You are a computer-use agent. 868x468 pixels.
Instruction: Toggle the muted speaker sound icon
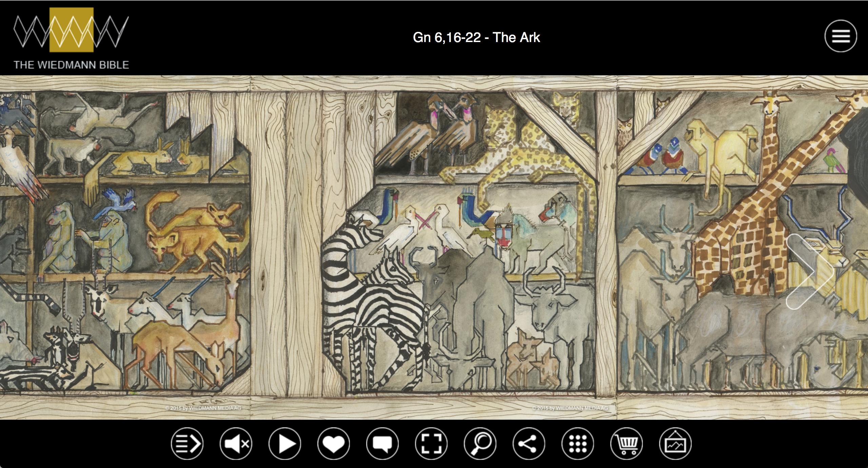(236, 444)
